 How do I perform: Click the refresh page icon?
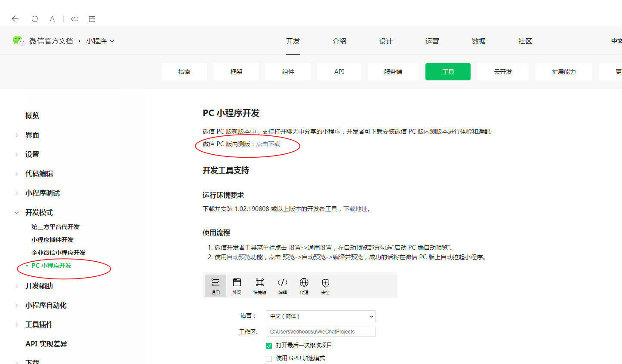pyautogui.click(x=35, y=18)
